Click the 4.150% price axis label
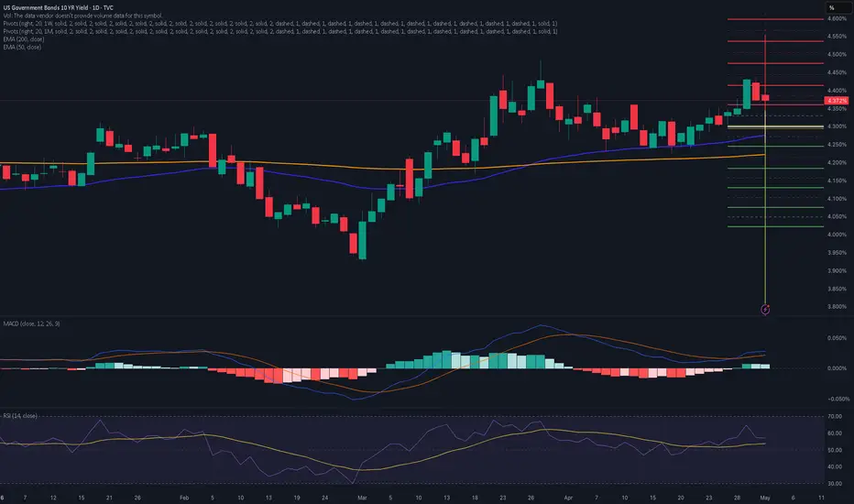The height and width of the screenshot is (504, 854). [837, 181]
